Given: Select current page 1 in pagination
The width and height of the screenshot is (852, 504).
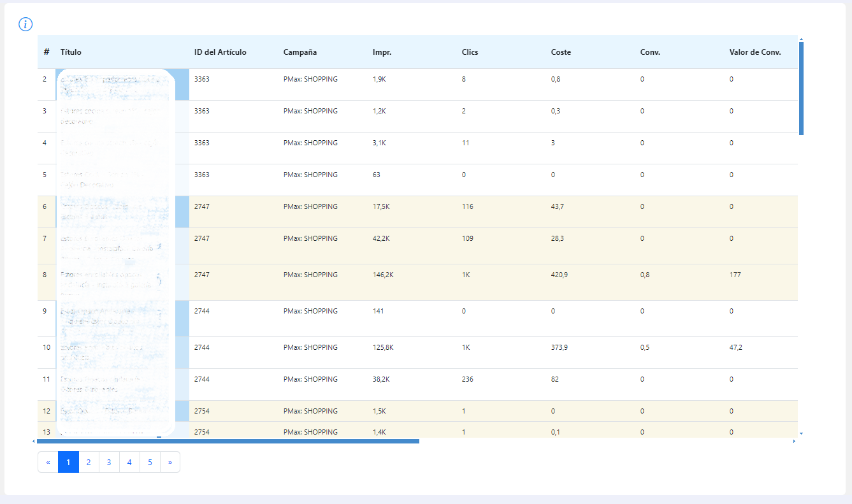Looking at the screenshot, I should click(68, 462).
